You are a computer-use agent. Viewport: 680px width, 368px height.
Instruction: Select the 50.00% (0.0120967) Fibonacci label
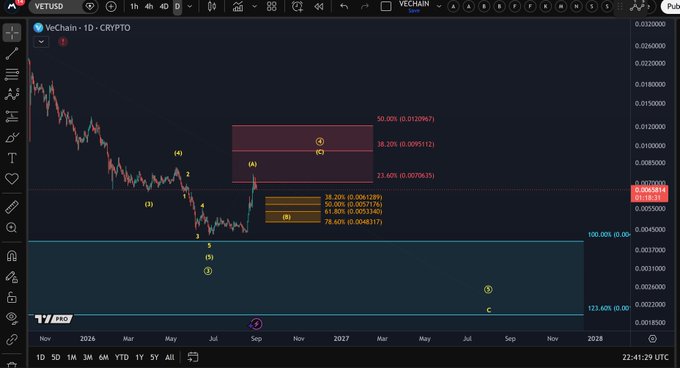tap(405, 119)
